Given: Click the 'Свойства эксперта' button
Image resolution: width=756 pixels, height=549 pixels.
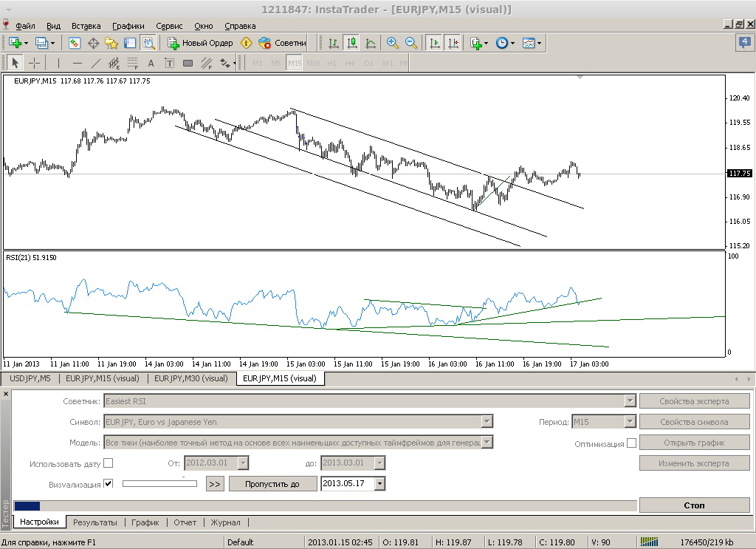Looking at the screenshot, I should tap(694, 401).
